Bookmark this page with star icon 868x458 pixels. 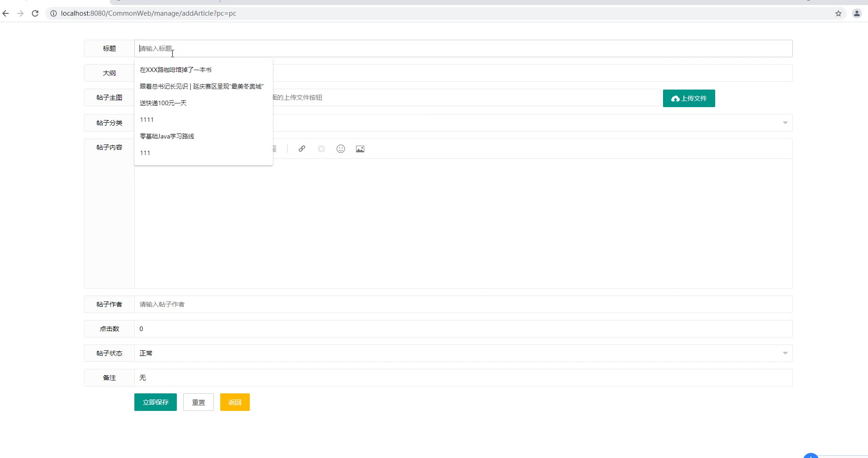pyautogui.click(x=838, y=13)
